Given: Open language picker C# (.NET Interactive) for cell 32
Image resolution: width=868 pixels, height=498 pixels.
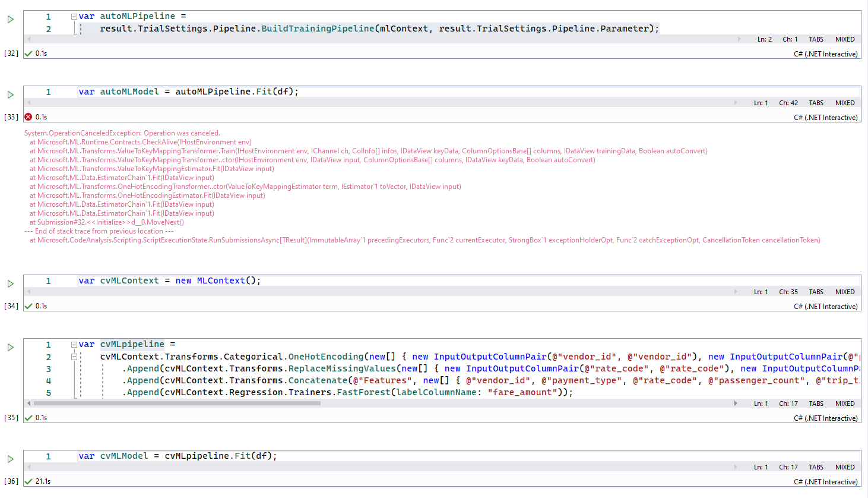Looking at the screenshot, I should [x=825, y=54].
